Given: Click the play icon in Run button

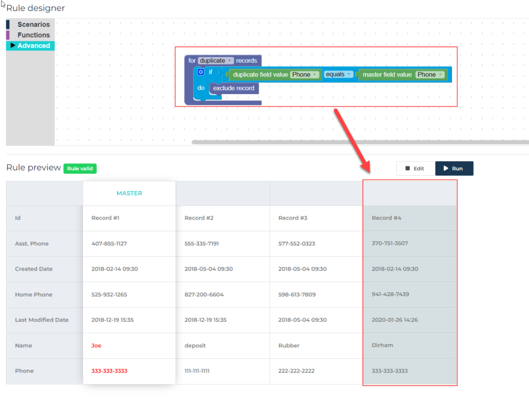Looking at the screenshot, I should 445,168.
